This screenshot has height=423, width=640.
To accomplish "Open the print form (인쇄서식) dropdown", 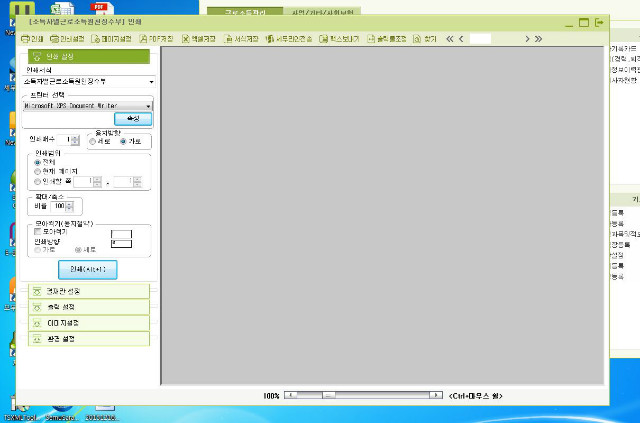I will [151, 81].
